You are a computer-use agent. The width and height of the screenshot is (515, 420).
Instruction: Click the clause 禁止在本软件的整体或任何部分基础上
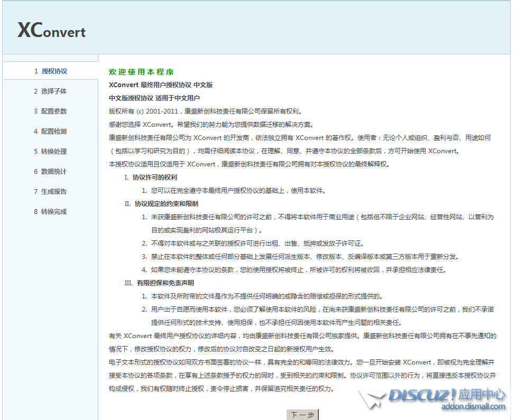305,257
